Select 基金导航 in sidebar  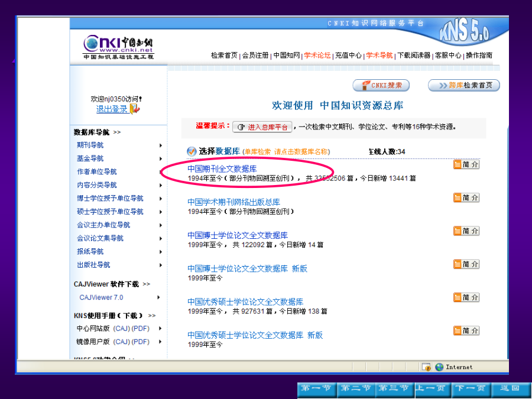pyautogui.click(x=90, y=158)
